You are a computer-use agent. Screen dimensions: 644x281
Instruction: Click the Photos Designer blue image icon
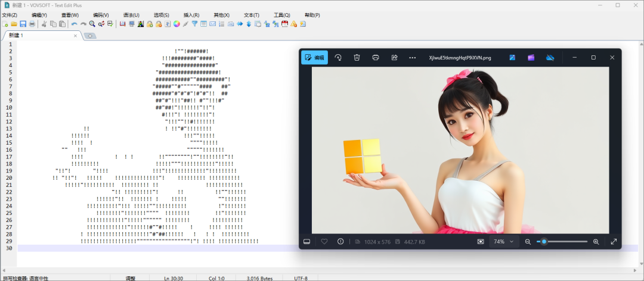512,57
